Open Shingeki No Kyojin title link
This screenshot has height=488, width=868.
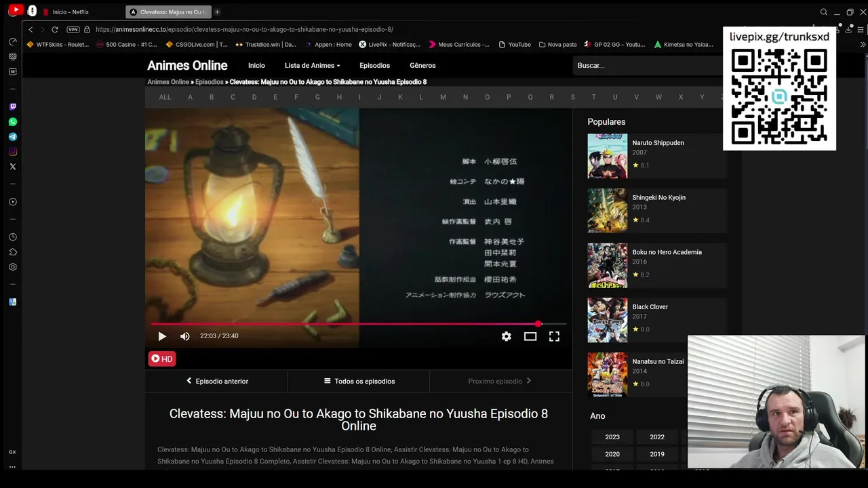(x=658, y=197)
